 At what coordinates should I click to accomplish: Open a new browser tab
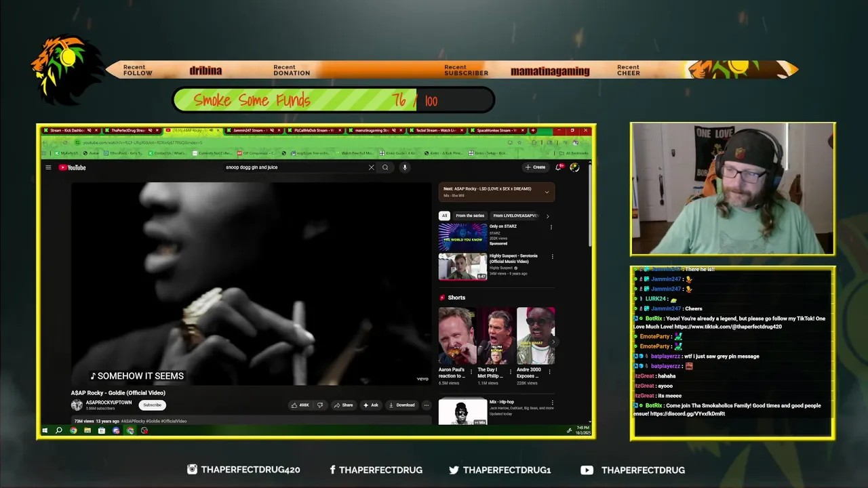pos(533,130)
